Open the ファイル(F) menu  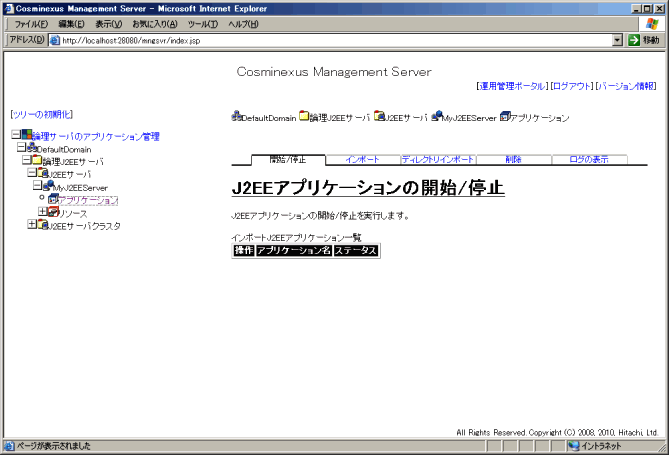point(32,24)
